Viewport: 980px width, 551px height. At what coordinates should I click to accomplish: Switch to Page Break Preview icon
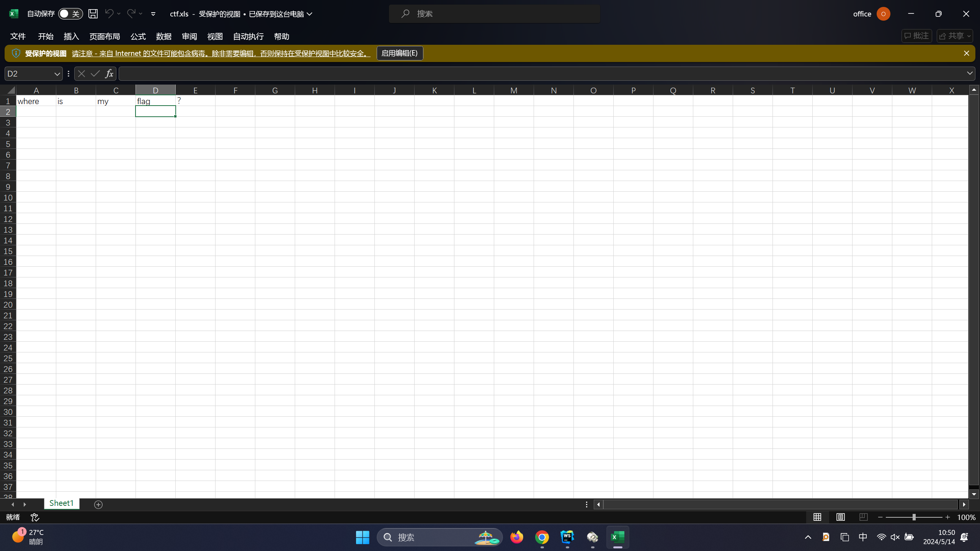863,517
